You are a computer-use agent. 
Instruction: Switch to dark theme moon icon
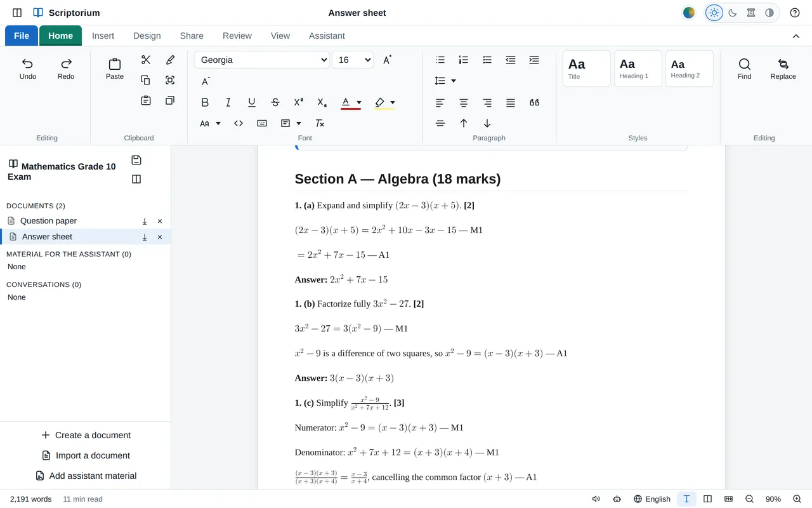[733, 13]
